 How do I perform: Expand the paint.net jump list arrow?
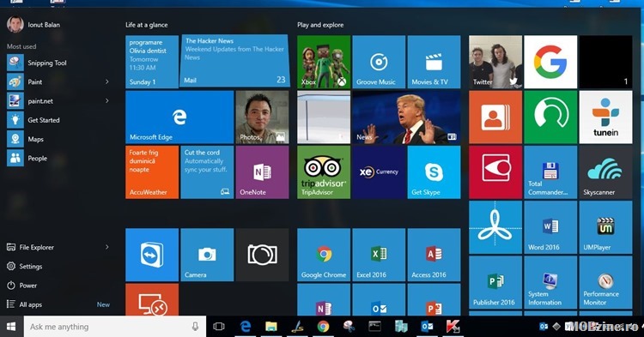[x=106, y=100]
